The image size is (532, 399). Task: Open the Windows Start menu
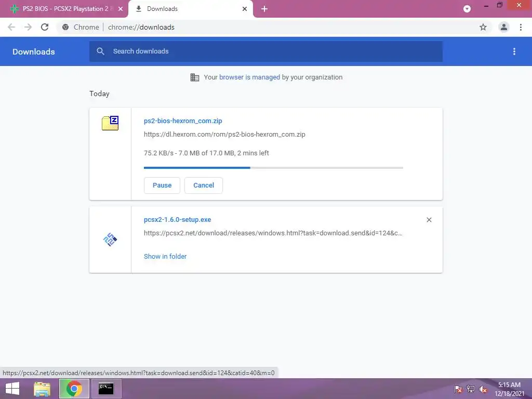tap(12, 389)
